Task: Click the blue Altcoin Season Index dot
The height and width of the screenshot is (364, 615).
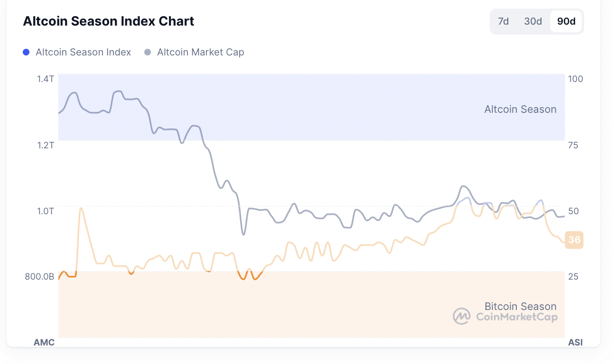Action: point(26,52)
